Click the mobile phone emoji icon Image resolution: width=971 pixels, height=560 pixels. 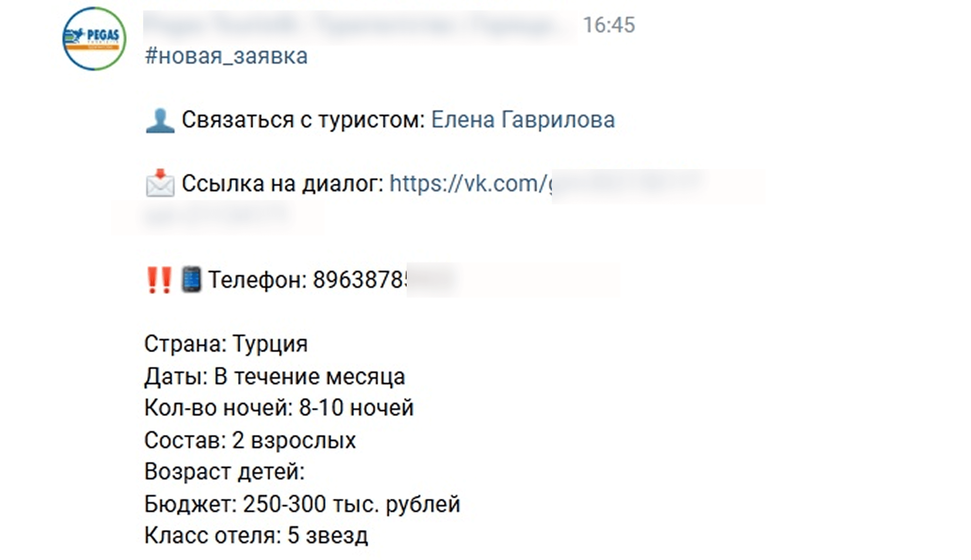(x=191, y=280)
